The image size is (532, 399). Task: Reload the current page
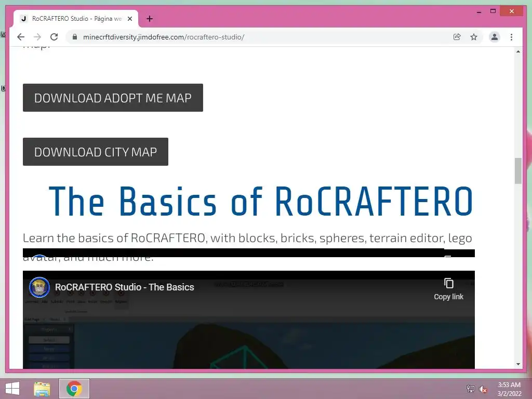point(54,37)
